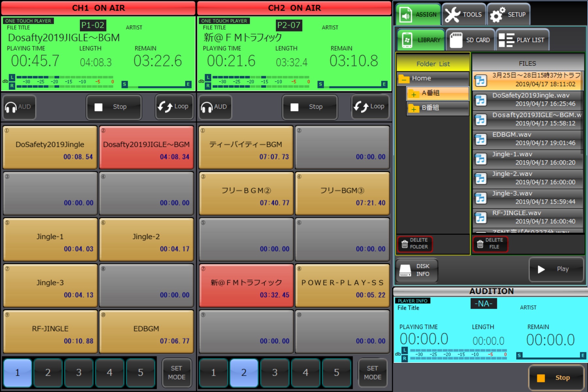Open Tools with the wrench icon
588x392 pixels.
coord(453,15)
